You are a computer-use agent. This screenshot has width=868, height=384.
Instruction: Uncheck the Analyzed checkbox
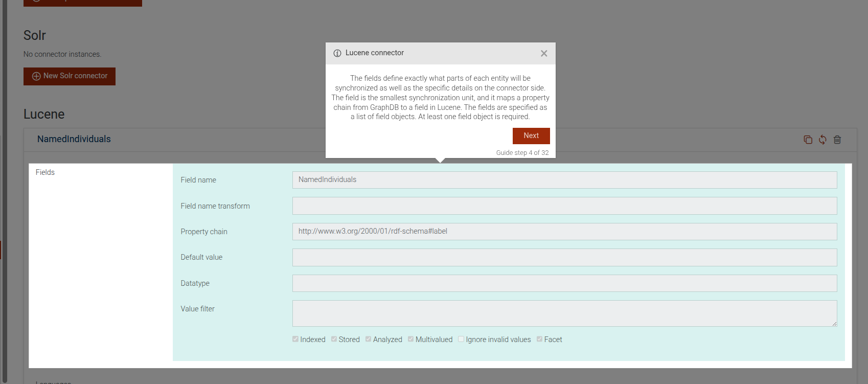368,339
